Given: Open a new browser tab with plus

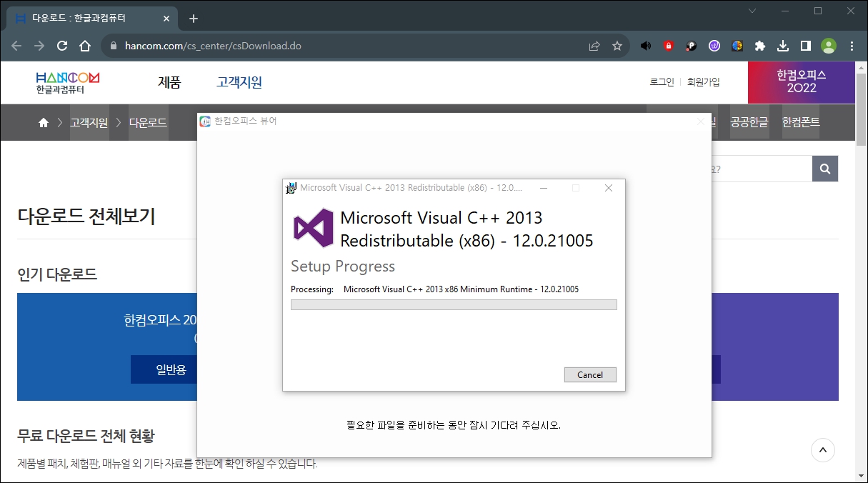Looking at the screenshot, I should coord(193,19).
